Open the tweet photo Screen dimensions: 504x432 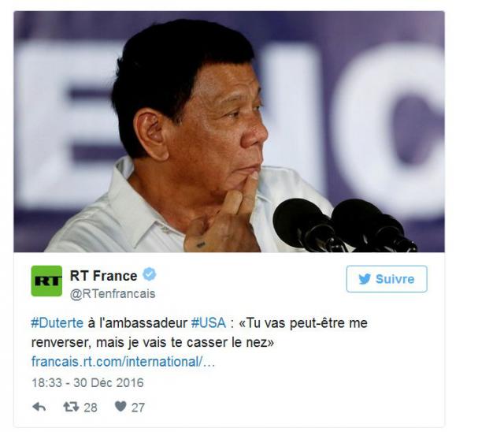click(x=229, y=132)
